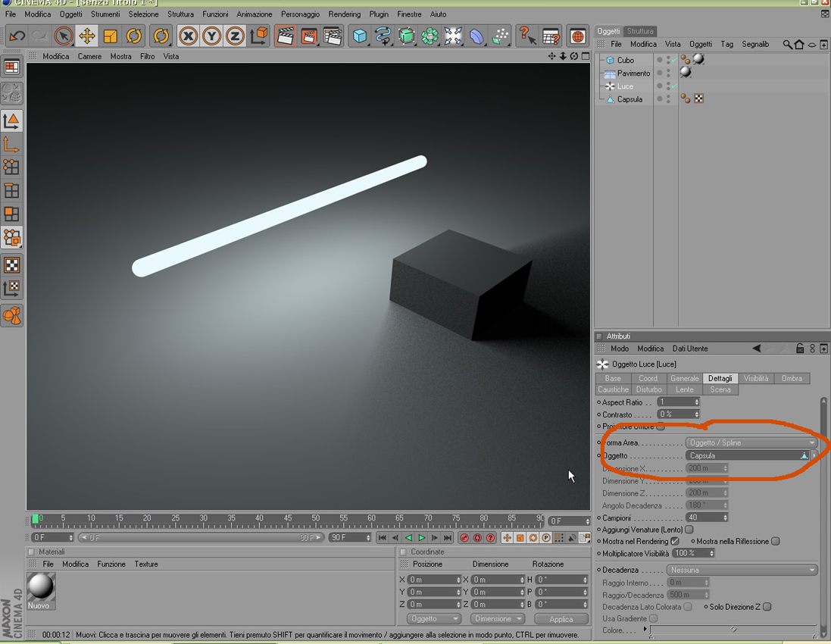Open the Rendering menu
The image size is (831, 644).
coord(344,14)
